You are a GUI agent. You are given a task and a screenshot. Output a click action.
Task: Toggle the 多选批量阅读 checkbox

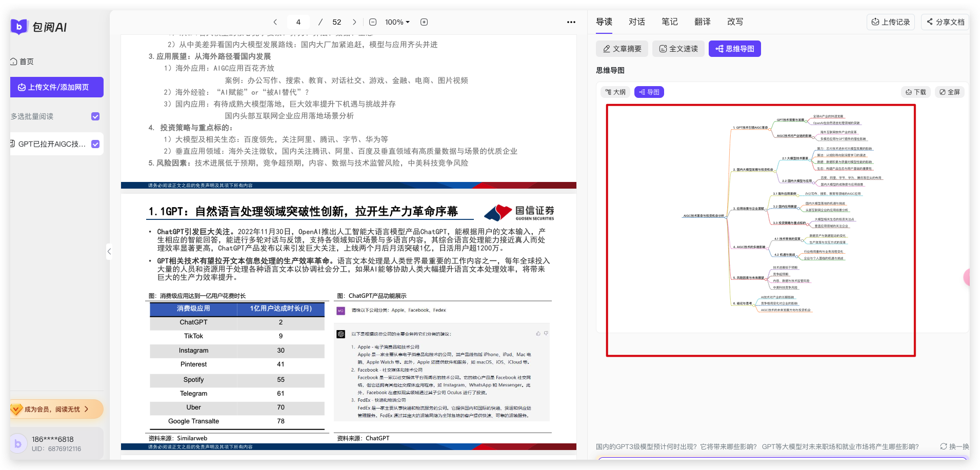[95, 116]
